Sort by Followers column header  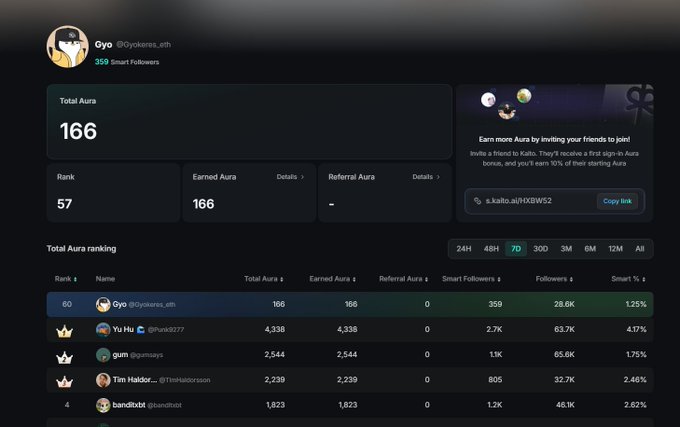click(x=554, y=279)
